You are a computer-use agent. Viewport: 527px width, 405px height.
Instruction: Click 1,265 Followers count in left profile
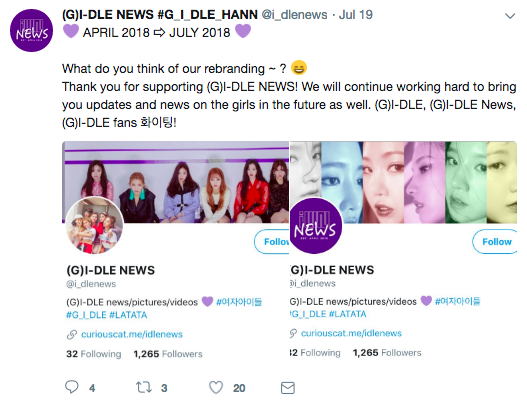coord(168,354)
